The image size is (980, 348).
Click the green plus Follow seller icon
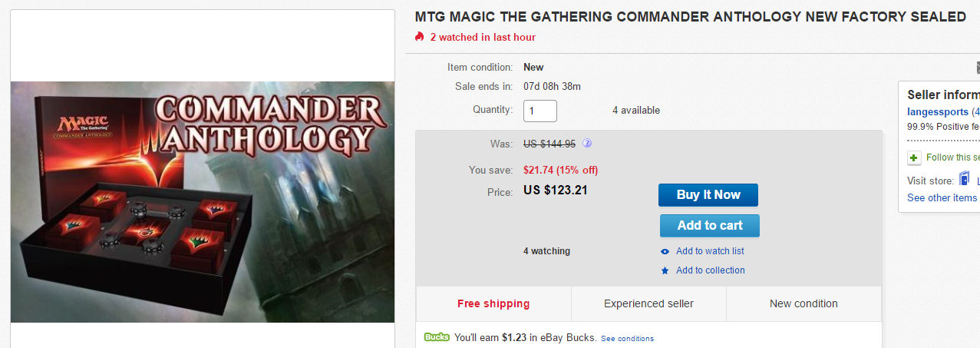pos(914,157)
